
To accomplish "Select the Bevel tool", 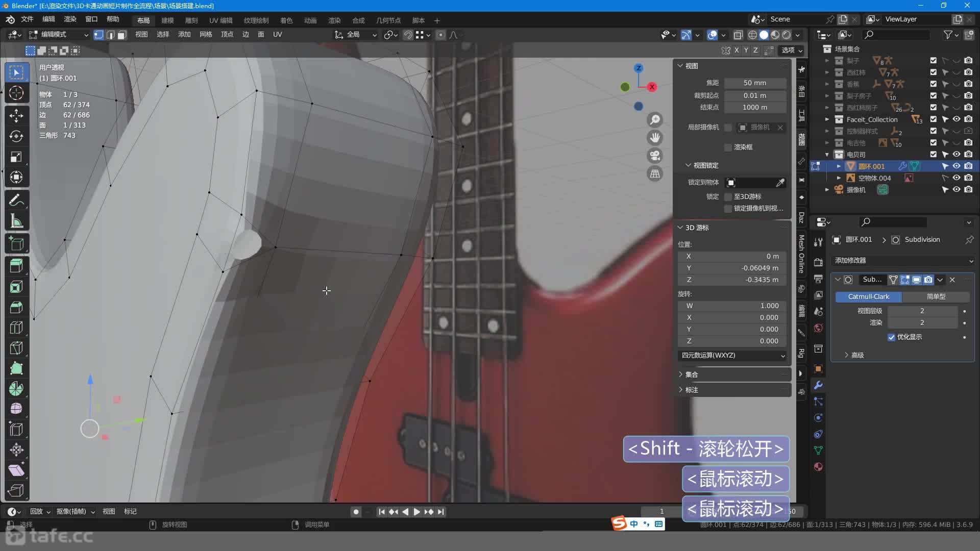I will coord(16,307).
